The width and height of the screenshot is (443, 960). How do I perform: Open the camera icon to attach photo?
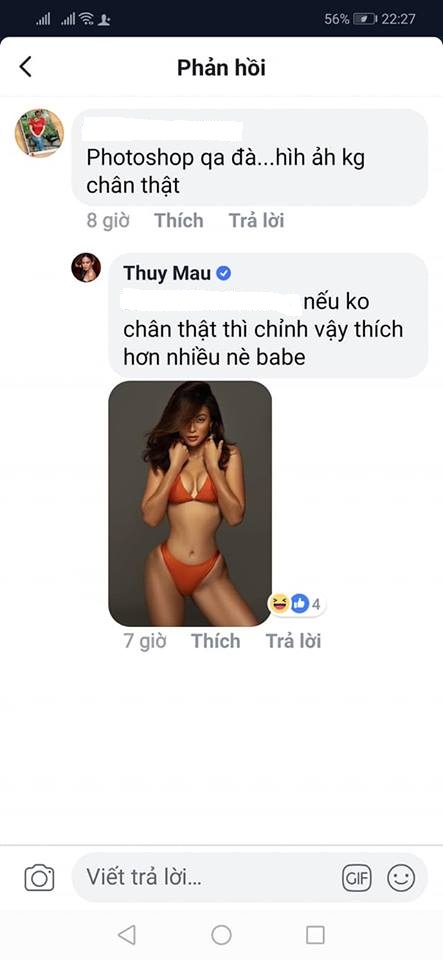(39, 878)
